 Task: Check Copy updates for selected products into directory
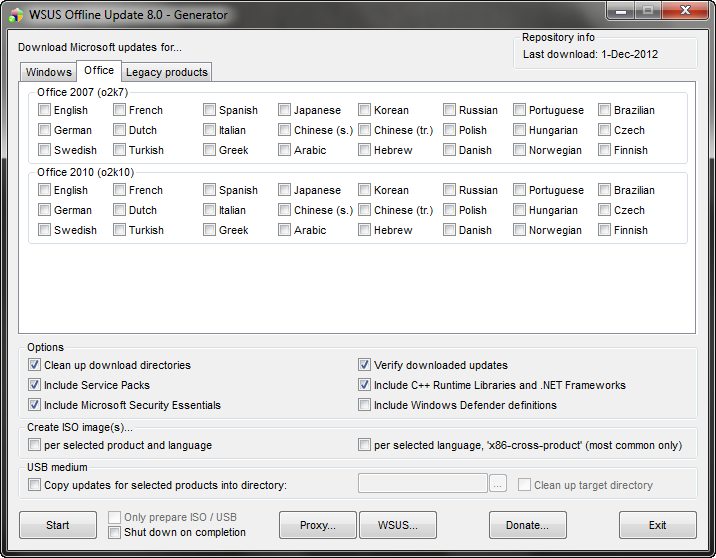pyautogui.click(x=34, y=484)
